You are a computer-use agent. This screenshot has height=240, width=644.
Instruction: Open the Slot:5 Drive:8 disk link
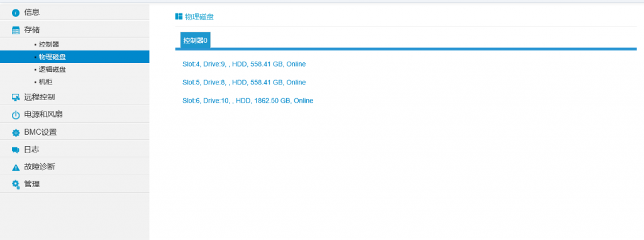tap(244, 83)
